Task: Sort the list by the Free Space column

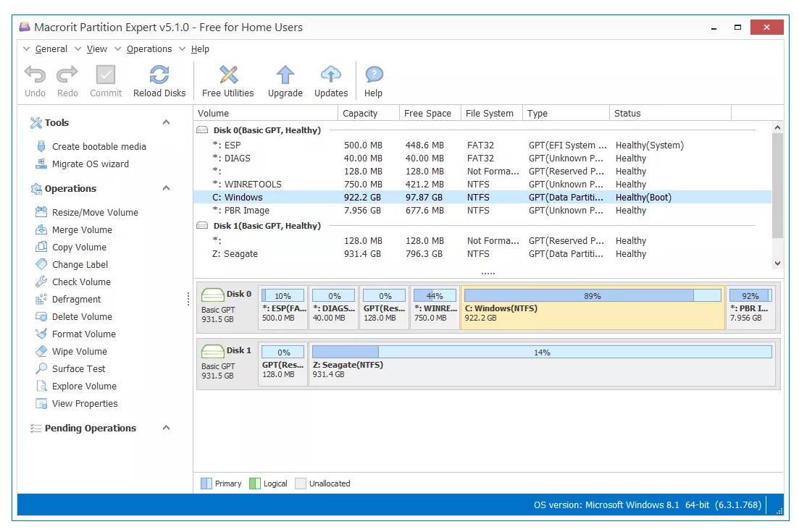Action: [427, 113]
